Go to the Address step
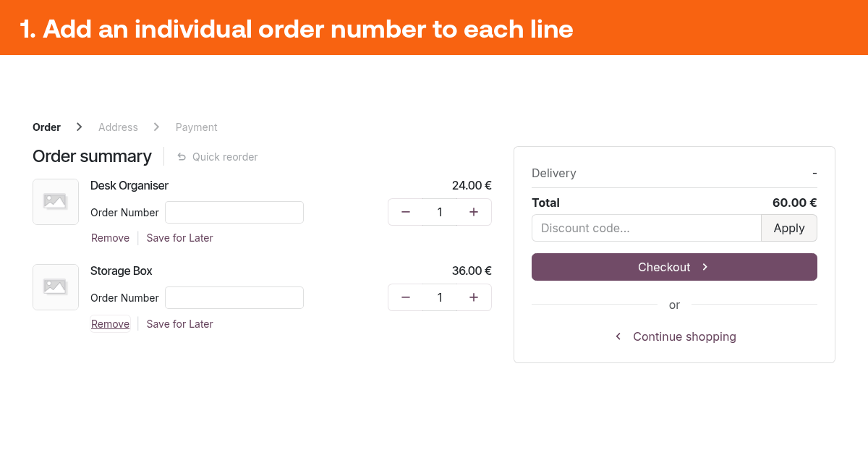868x463 pixels. click(x=118, y=127)
